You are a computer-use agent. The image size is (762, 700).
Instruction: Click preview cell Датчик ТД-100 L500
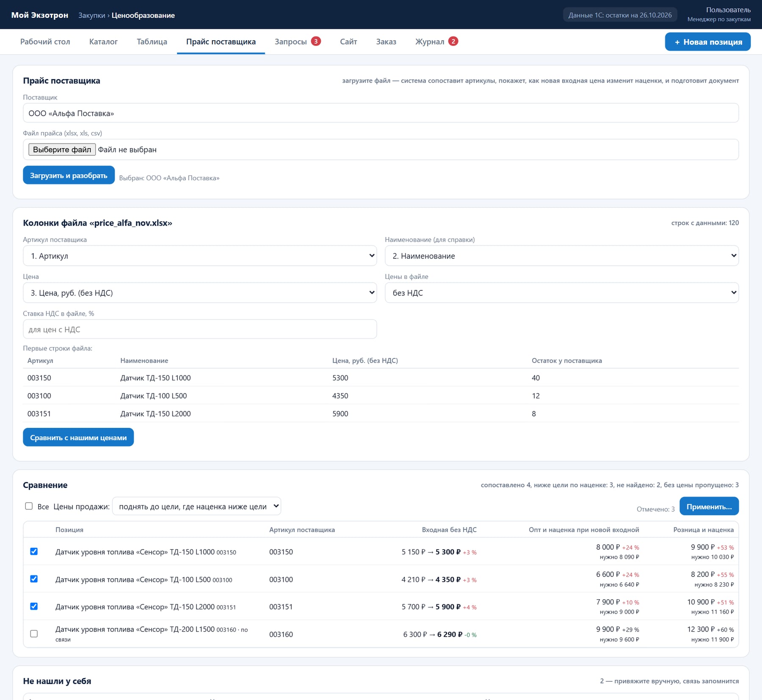coord(153,396)
